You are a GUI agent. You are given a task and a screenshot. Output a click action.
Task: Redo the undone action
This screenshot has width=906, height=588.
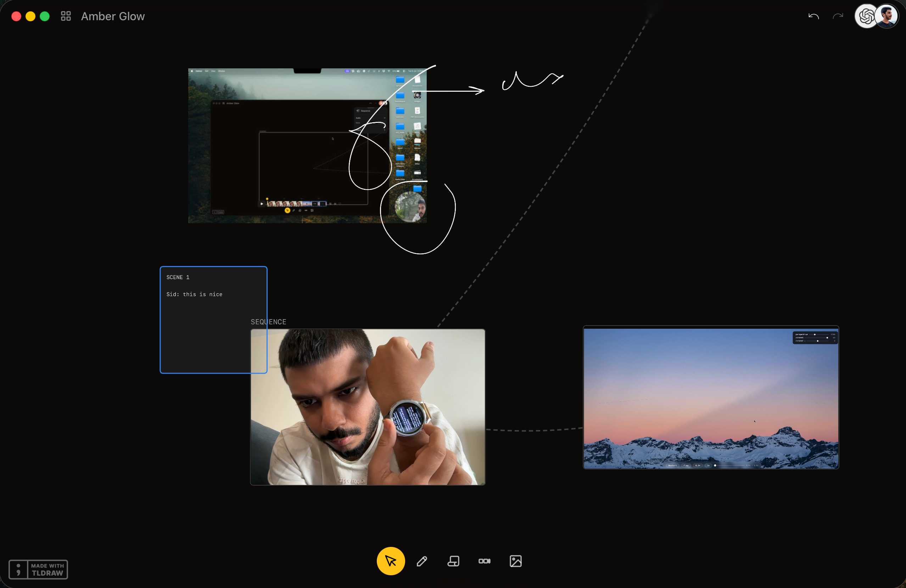pos(838,16)
